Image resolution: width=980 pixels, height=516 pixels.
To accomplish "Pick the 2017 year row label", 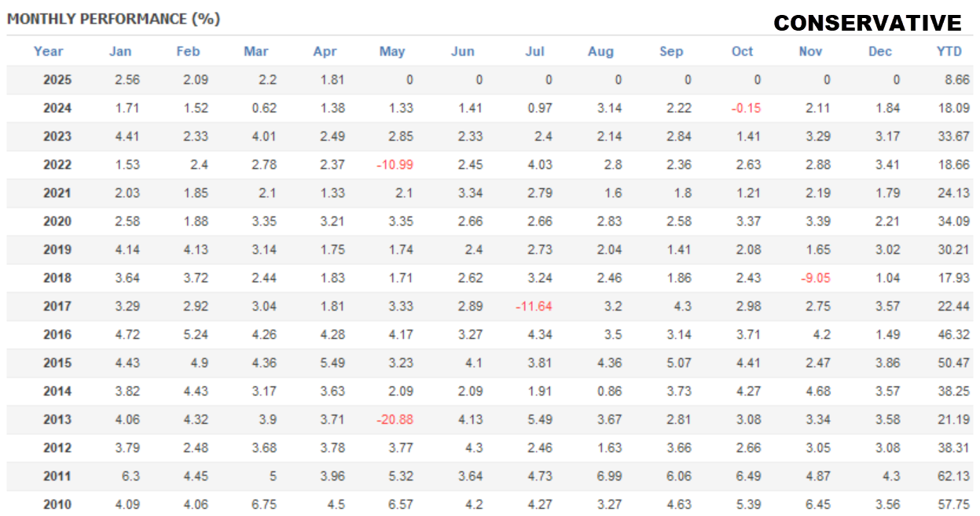I will (57, 306).
